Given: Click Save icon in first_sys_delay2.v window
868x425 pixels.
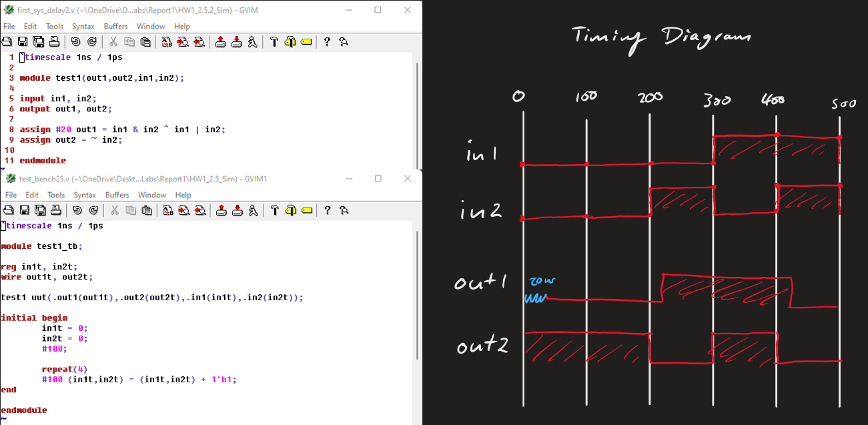Looking at the screenshot, I should (22, 42).
